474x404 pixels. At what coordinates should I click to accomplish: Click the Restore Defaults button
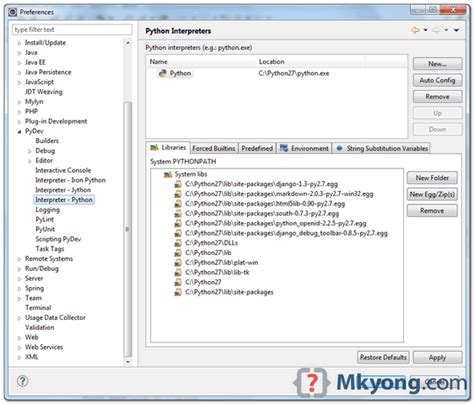(x=383, y=357)
